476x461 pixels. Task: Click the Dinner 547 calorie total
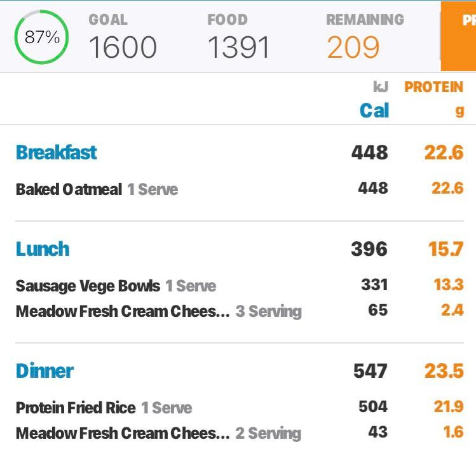tap(369, 371)
